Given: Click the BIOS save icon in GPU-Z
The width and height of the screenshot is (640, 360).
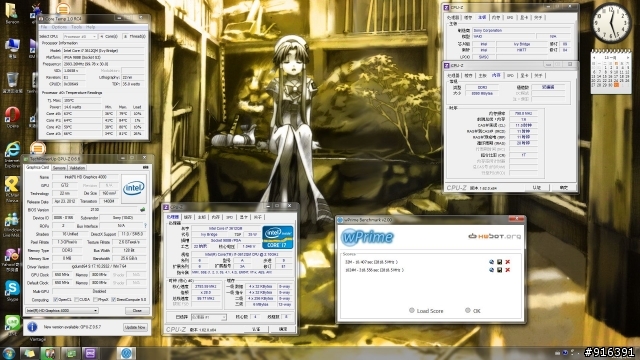Looking at the screenshot, I should coord(142,209).
